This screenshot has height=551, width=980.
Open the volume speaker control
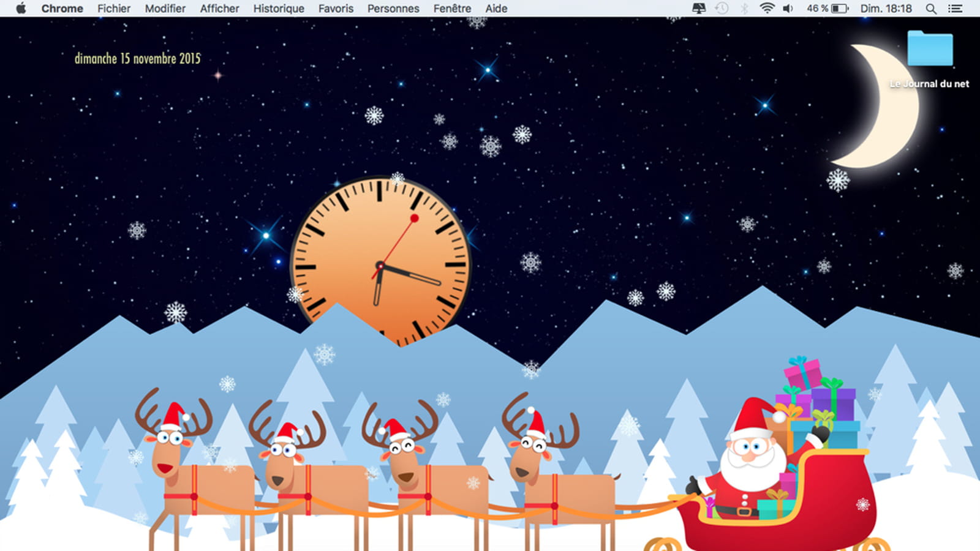[x=788, y=9]
